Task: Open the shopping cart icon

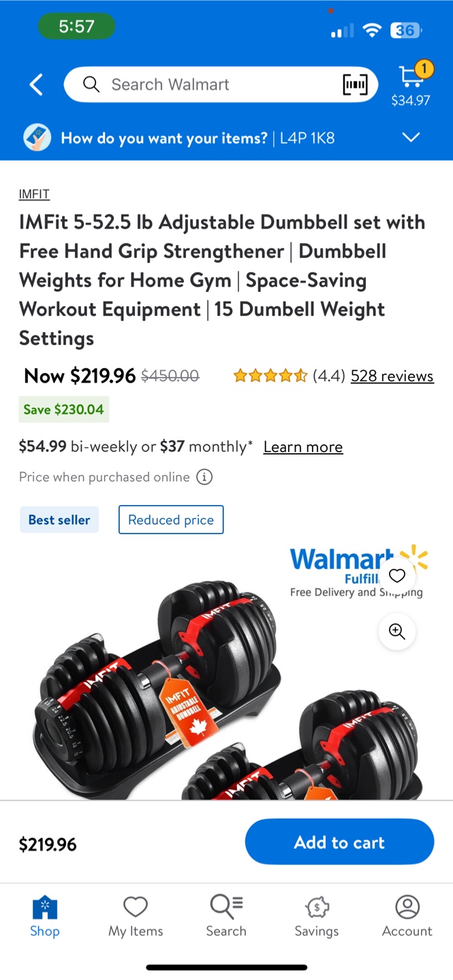Action: tap(411, 76)
